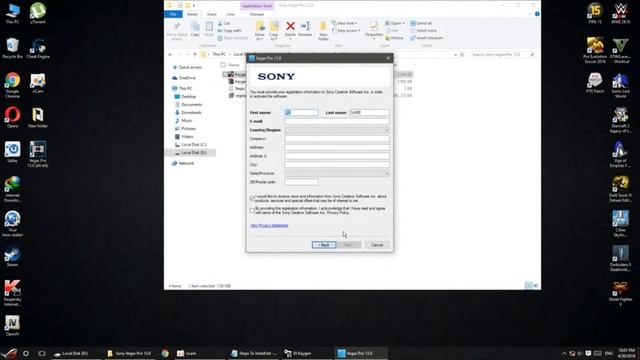Tick the receive news and information checkbox
Image resolution: width=640 pixels, height=360 pixels.
[252, 198]
